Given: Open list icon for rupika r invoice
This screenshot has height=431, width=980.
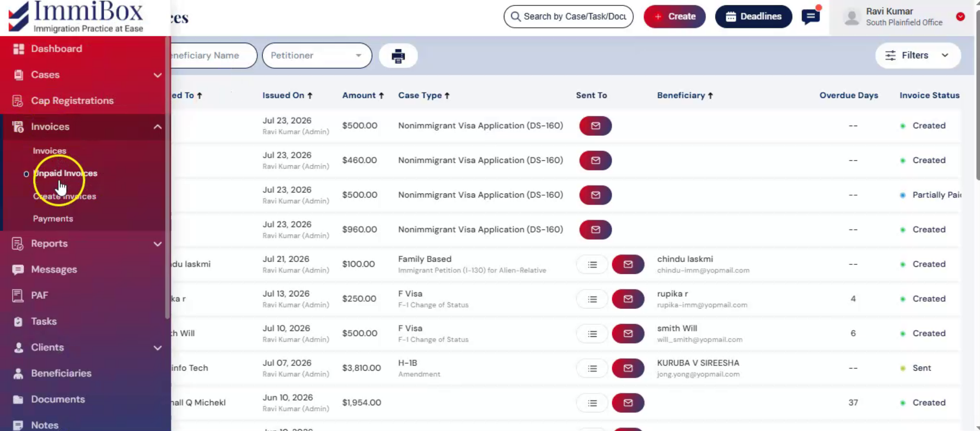Looking at the screenshot, I should coord(592,299).
